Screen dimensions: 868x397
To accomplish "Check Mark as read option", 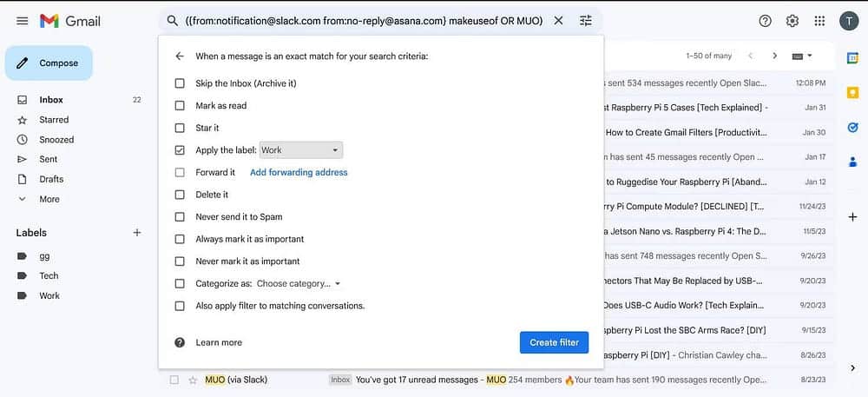I will [x=180, y=105].
